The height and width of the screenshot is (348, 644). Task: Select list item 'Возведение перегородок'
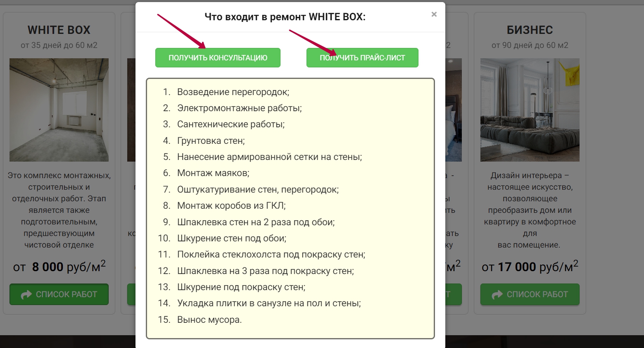pos(233,92)
